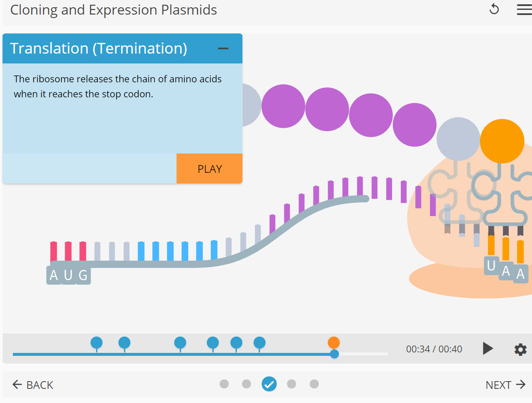Click the back arrow icon next to BACK
Screen dimensions: 532x403
point(17,385)
